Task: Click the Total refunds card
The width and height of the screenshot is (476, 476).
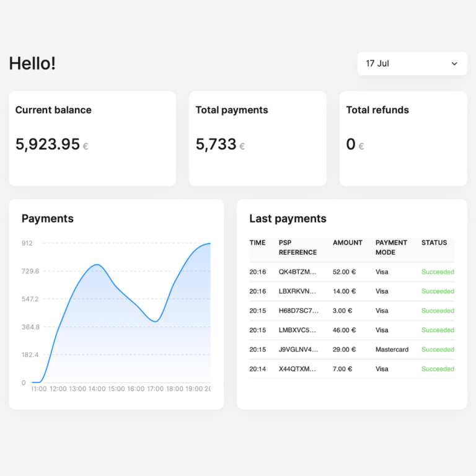Action: click(403, 138)
